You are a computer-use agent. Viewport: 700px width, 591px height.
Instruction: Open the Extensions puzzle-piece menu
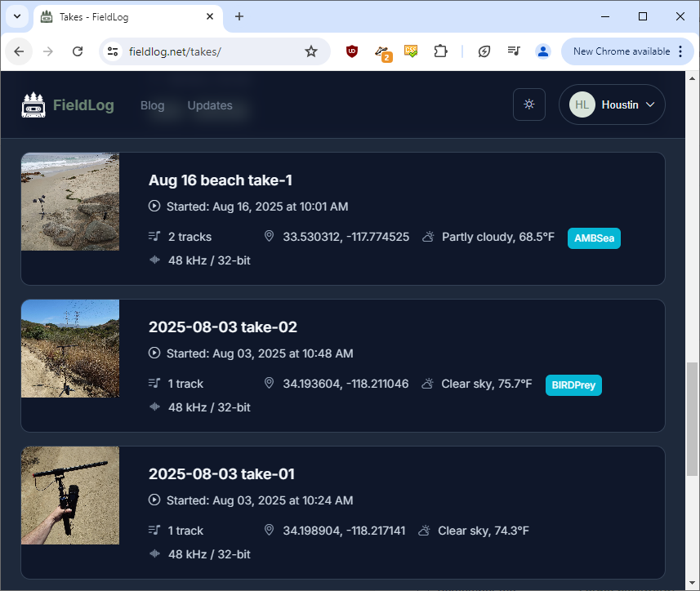tap(440, 51)
